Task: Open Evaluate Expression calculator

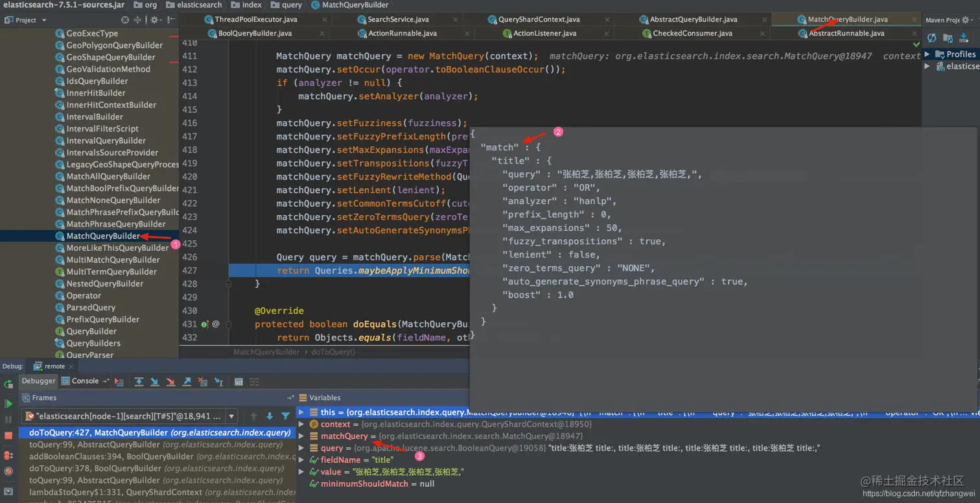Action: pos(239,382)
